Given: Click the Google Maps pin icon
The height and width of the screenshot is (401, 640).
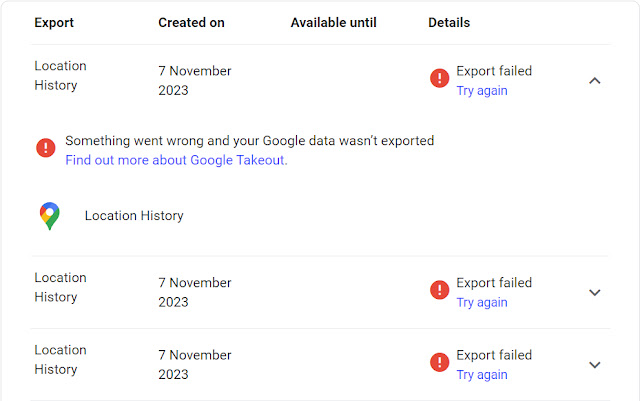Looking at the screenshot, I should (x=49, y=215).
